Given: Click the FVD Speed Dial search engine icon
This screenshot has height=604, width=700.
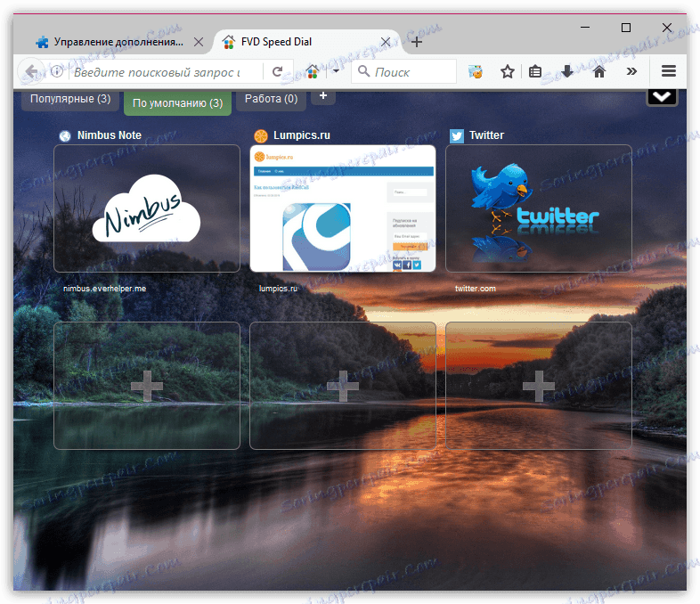Looking at the screenshot, I should pos(313,71).
